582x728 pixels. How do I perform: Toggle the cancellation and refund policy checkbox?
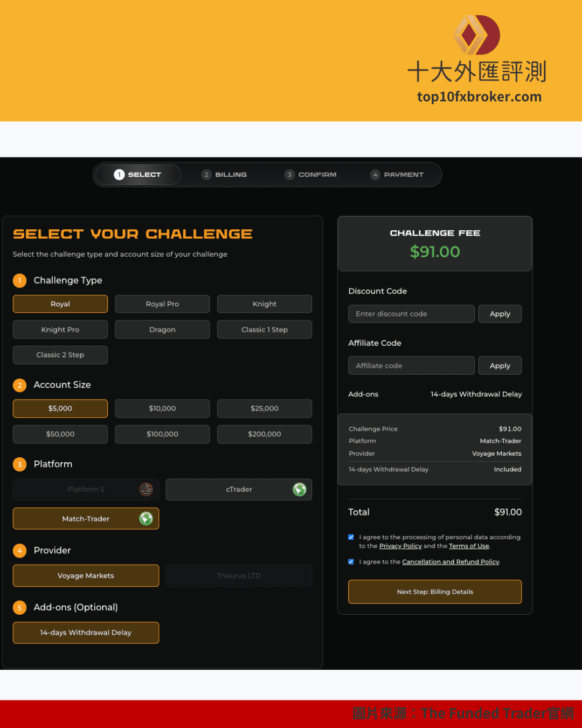351,562
